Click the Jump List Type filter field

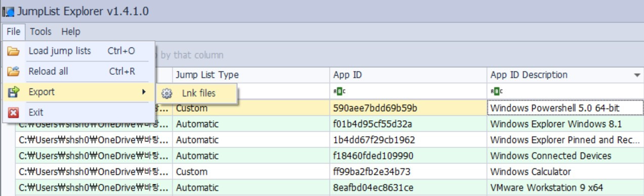click(251, 91)
